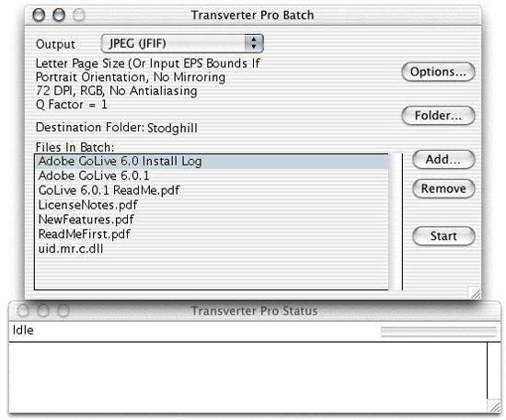Open the Output format dropdown showing JPEG (JFIF)
The height and width of the screenshot is (420, 506).
182,43
